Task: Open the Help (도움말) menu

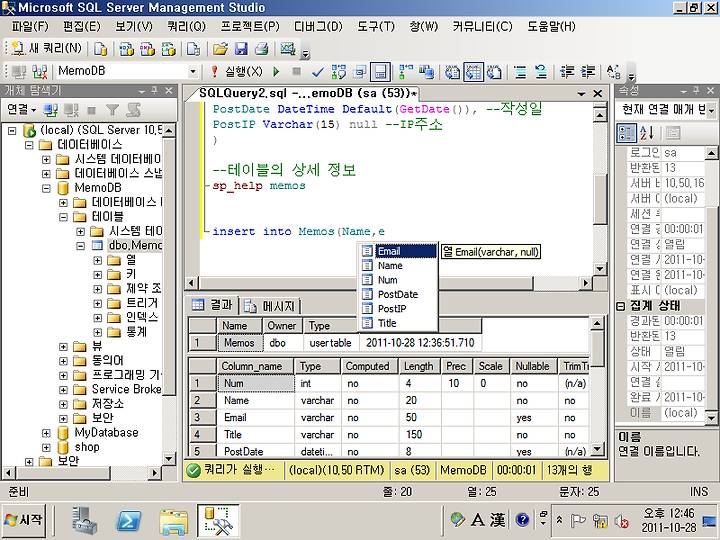Action: (551, 27)
